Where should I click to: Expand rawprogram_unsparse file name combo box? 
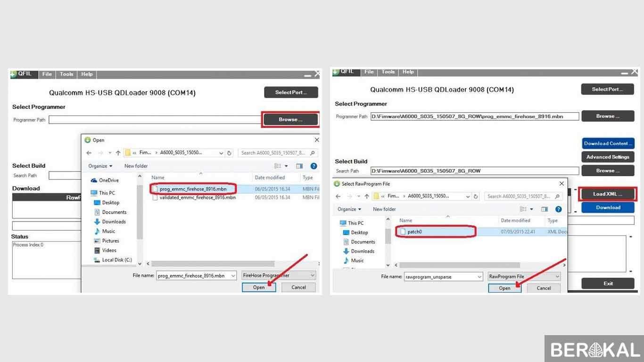479,277
